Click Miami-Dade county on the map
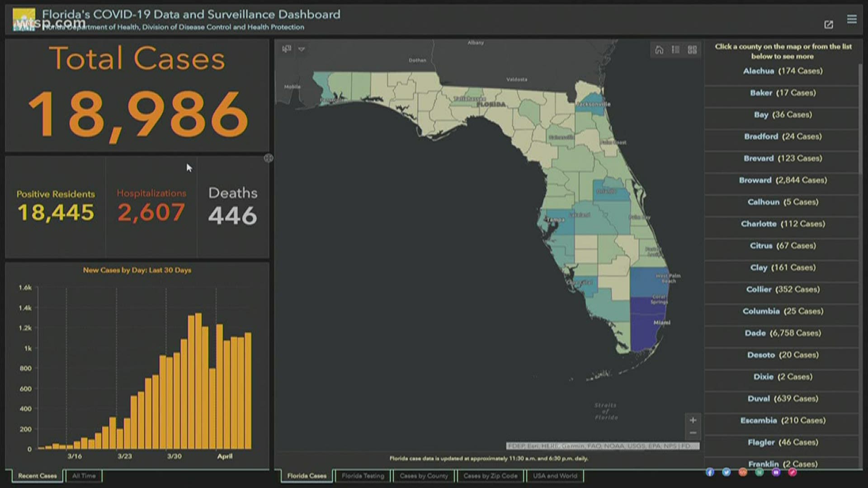 tap(646, 332)
